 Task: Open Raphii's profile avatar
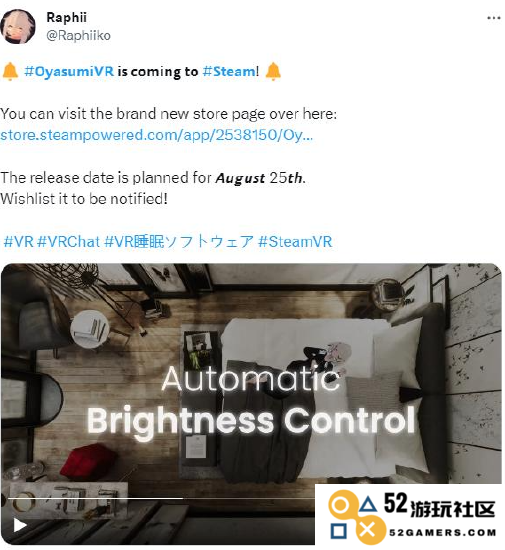(x=18, y=27)
